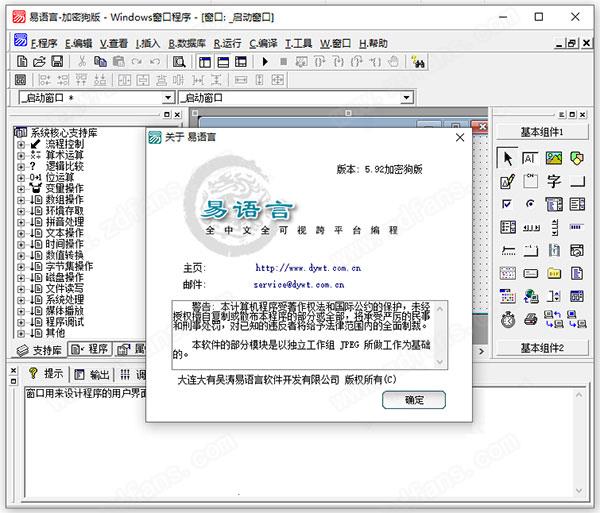
Task: Open the E.编辑 menu
Action: tap(78, 44)
